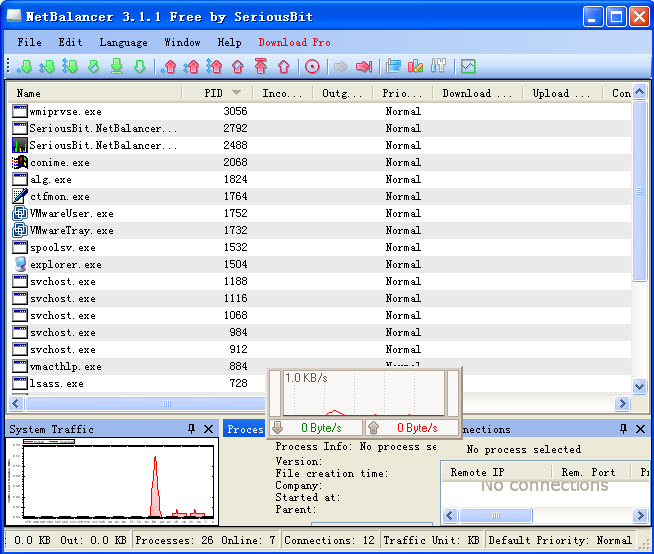The height and width of the screenshot is (554, 654).
Task: Select the explorer.exe process row
Action: tap(65, 265)
